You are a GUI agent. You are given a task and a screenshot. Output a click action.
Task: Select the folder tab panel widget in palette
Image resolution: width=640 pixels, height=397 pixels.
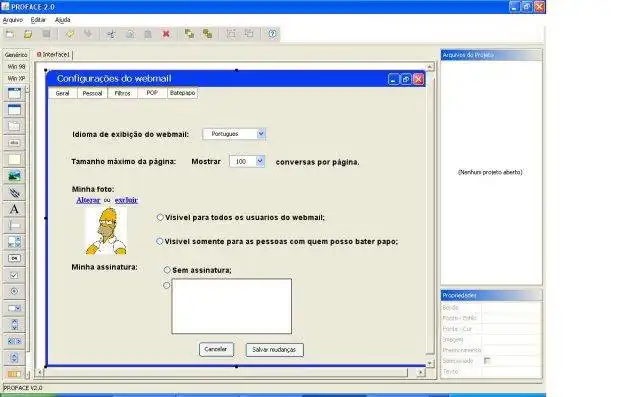[x=14, y=126]
